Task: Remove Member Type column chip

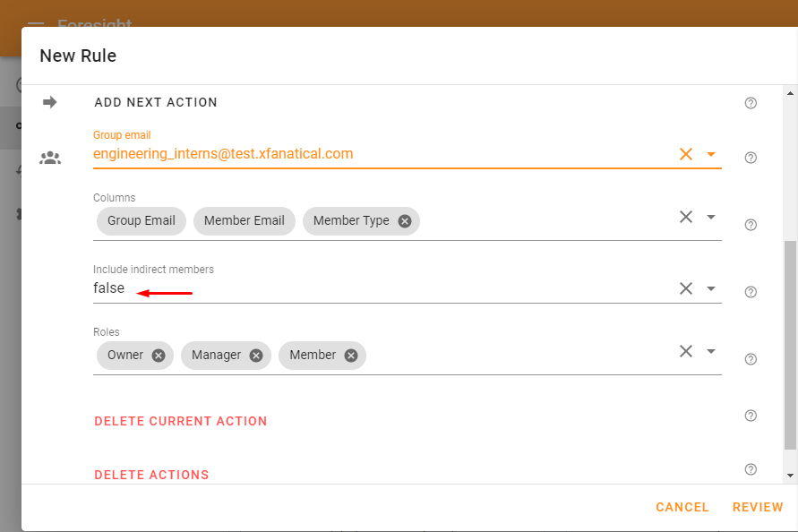Action: coord(405,221)
